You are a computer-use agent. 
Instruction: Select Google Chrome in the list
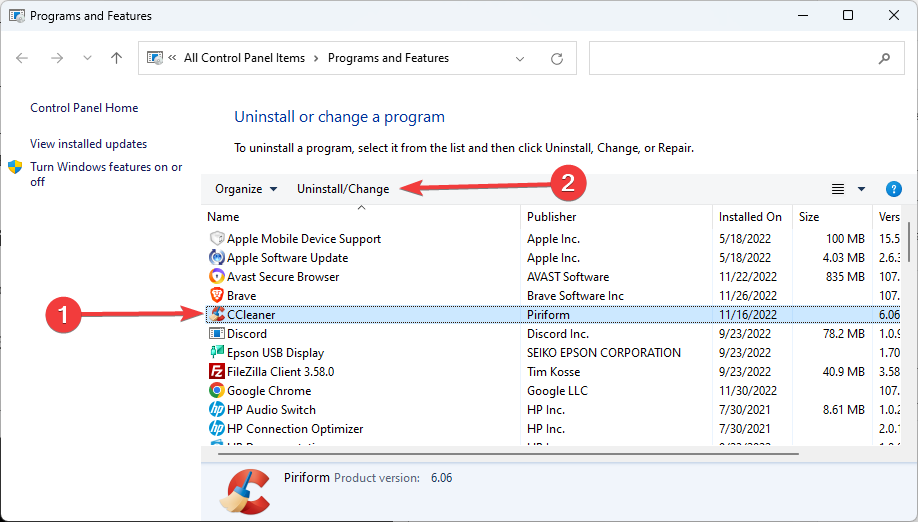pyautogui.click(x=269, y=391)
